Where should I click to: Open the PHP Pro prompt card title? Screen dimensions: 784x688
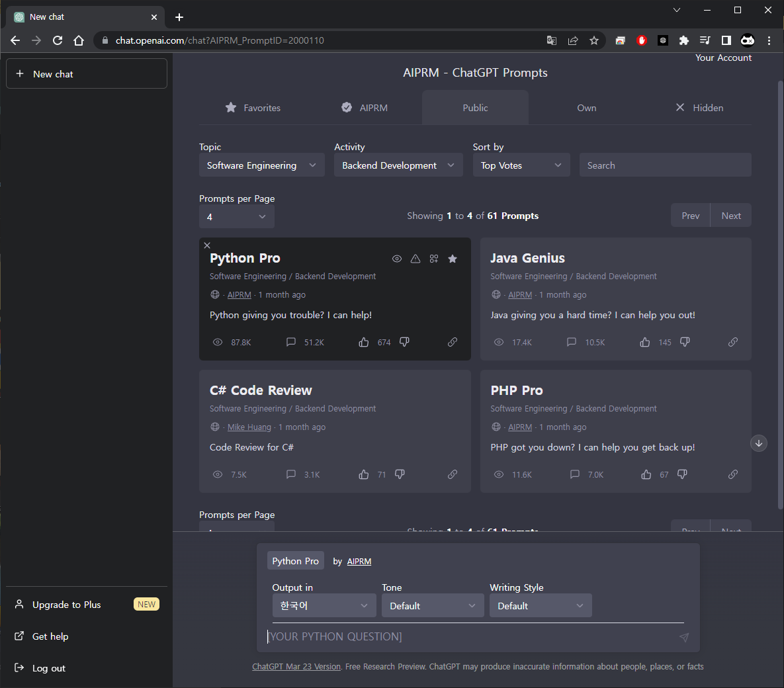point(517,390)
